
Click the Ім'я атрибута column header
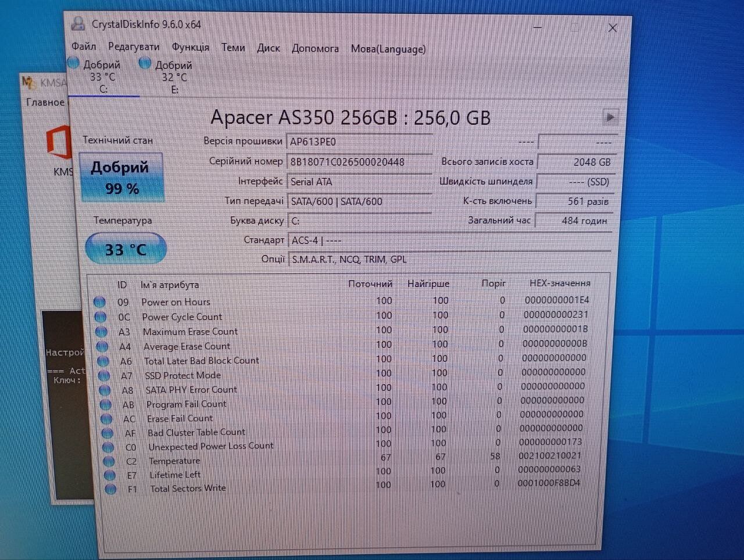(x=170, y=285)
